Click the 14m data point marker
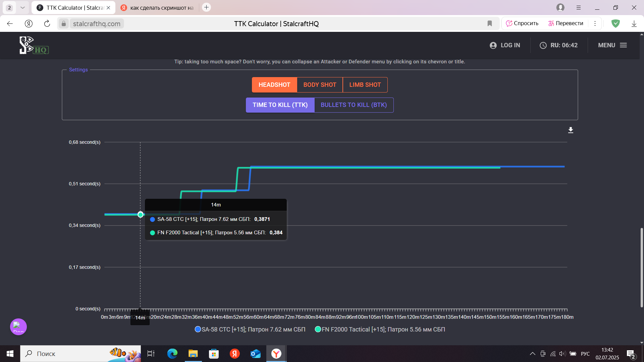644x362 pixels. pos(141,215)
